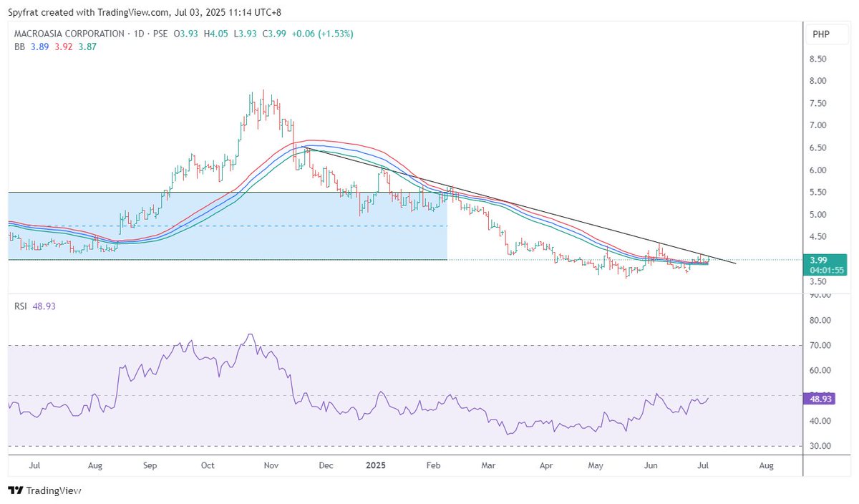This screenshot has height=504, width=859.
Task: Click the 30.00 RSI axis label
Action: 822,446
